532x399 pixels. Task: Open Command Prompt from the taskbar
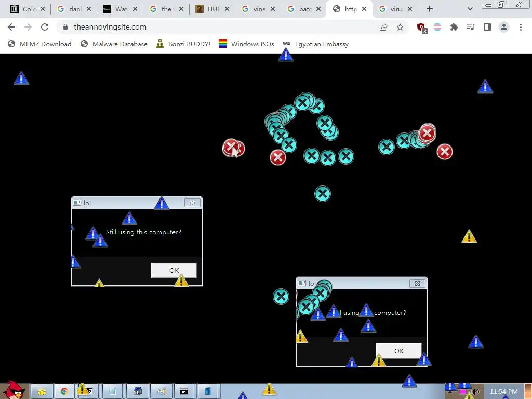pos(184,392)
